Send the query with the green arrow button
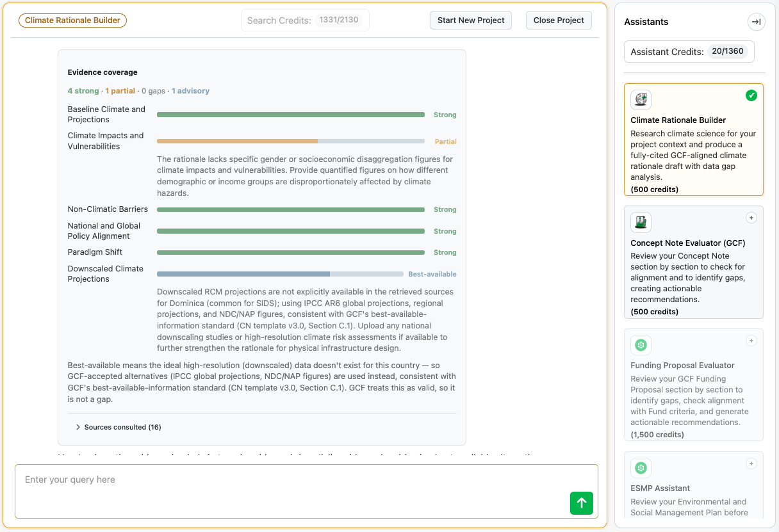The width and height of the screenshot is (779, 532). pos(582,503)
